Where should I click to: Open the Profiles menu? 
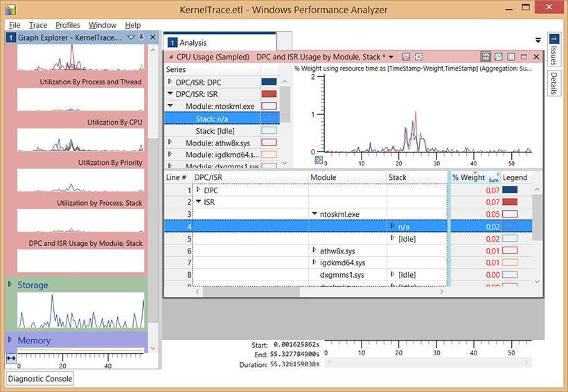(67, 25)
